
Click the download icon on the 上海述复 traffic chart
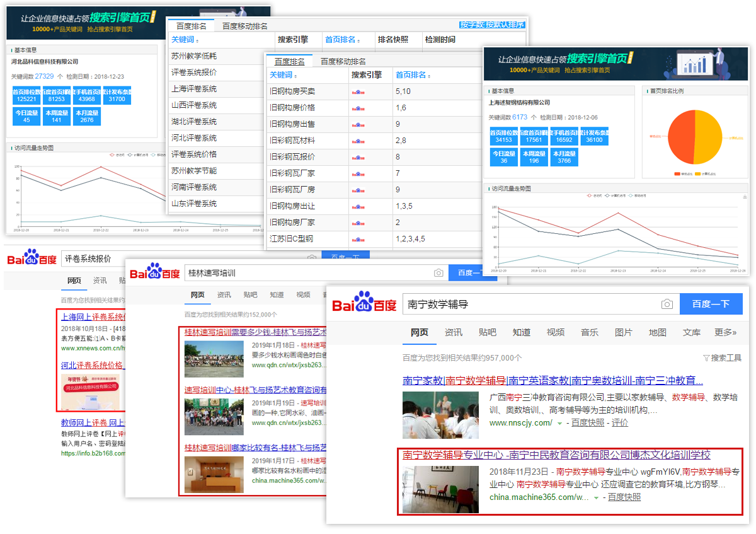(x=745, y=197)
